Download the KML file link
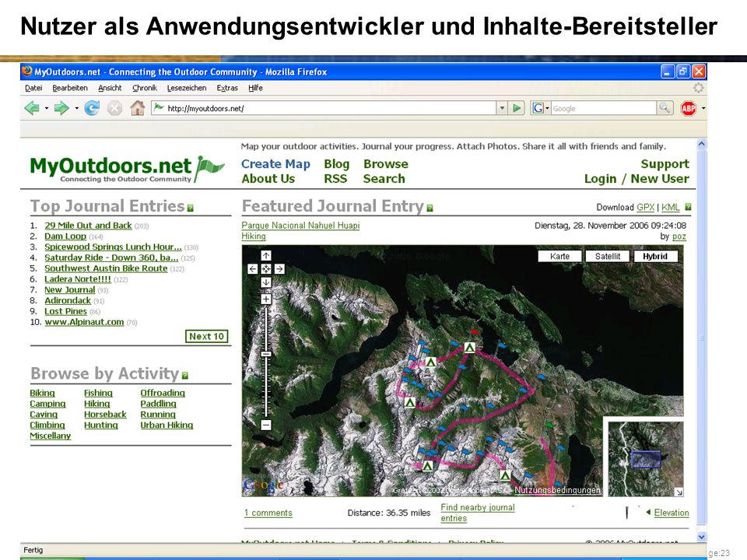The height and width of the screenshot is (560, 747). click(x=670, y=207)
